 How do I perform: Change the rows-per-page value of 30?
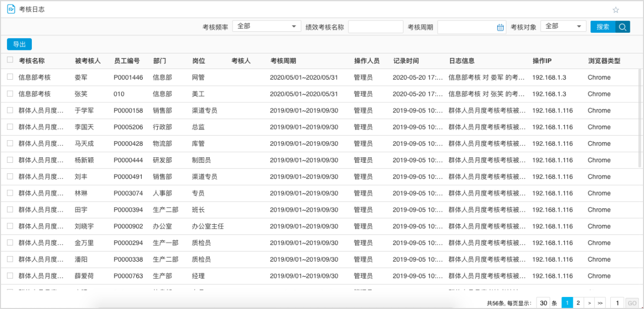coord(543,303)
